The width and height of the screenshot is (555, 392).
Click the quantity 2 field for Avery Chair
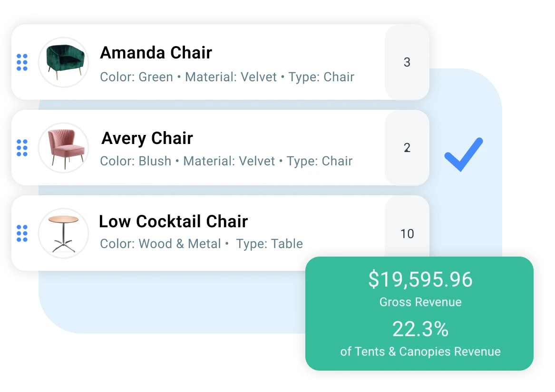point(407,148)
